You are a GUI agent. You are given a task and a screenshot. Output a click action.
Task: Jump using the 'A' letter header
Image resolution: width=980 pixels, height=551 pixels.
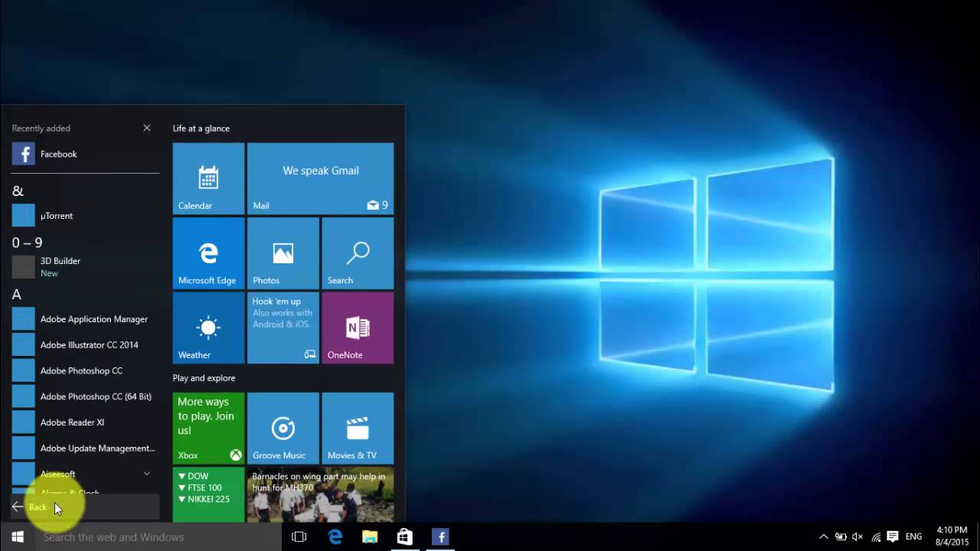click(x=17, y=295)
